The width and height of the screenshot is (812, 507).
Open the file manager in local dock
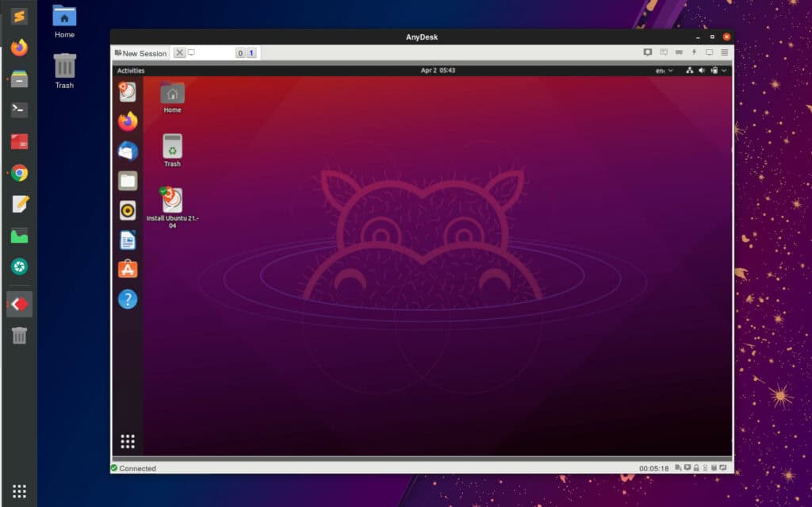19,79
